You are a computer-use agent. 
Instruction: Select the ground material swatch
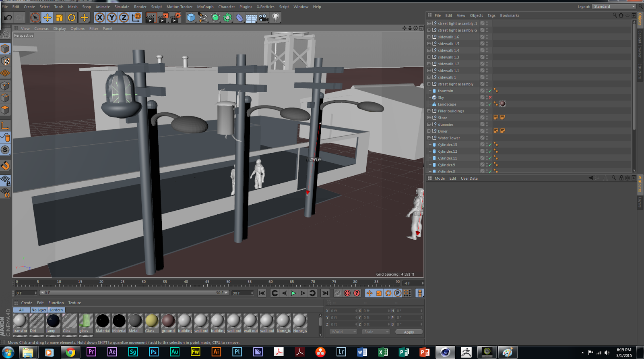[168, 322]
